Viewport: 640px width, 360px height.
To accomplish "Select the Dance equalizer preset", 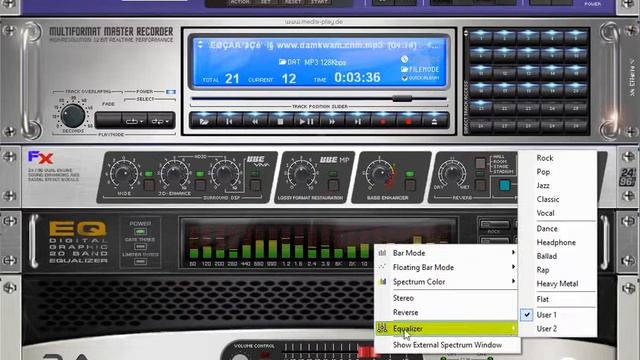I will tap(558, 229).
